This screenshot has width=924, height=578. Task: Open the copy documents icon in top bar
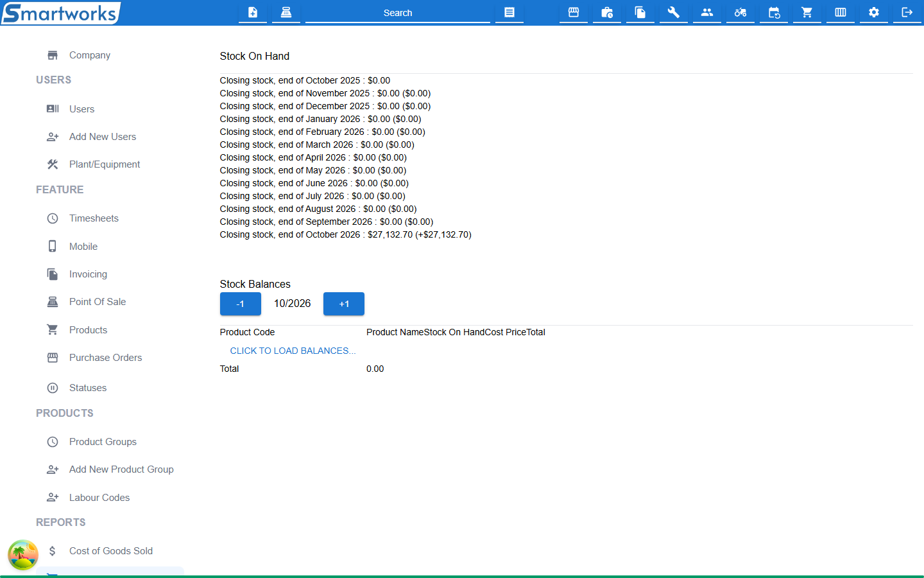[640, 12]
